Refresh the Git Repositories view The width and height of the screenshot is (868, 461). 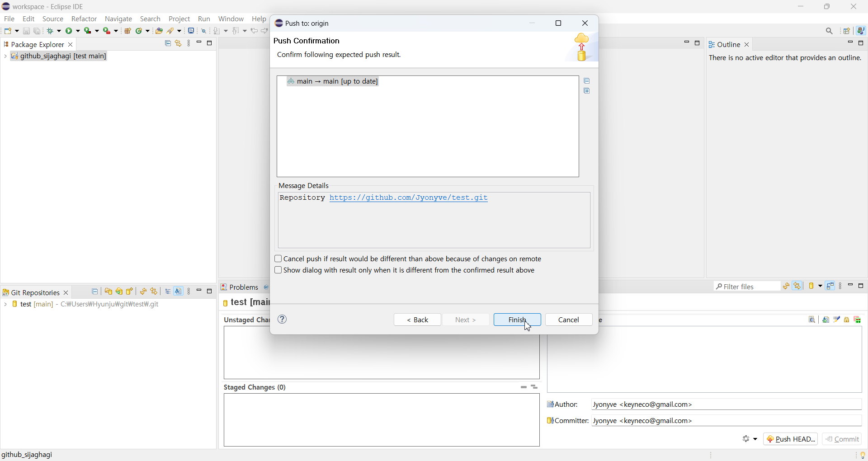143,292
